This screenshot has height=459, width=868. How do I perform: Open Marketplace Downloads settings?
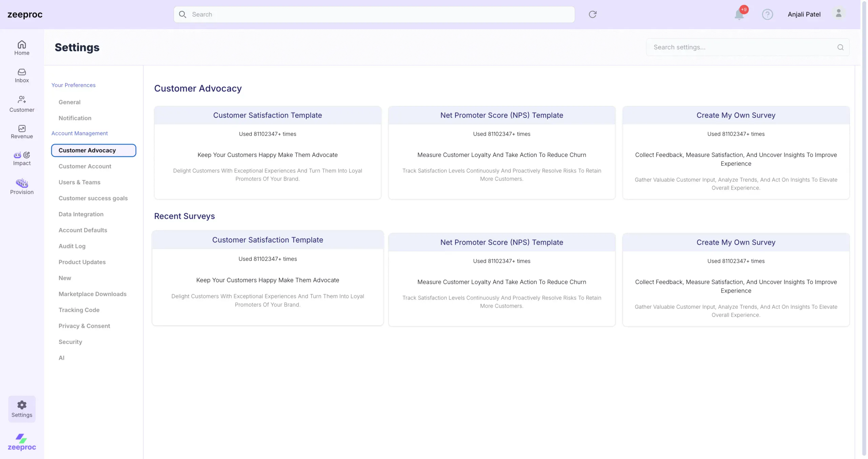pyautogui.click(x=92, y=293)
